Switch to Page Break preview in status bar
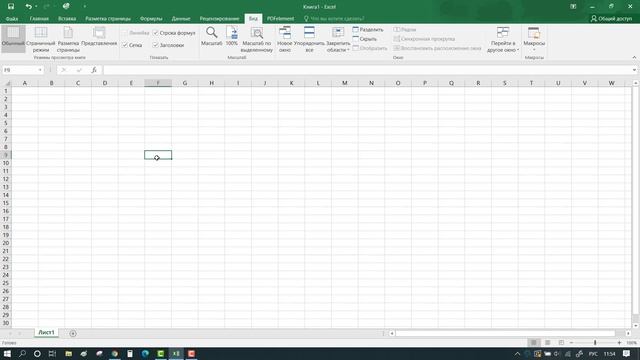The height and width of the screenshot is (360, 640). (561, 342)
